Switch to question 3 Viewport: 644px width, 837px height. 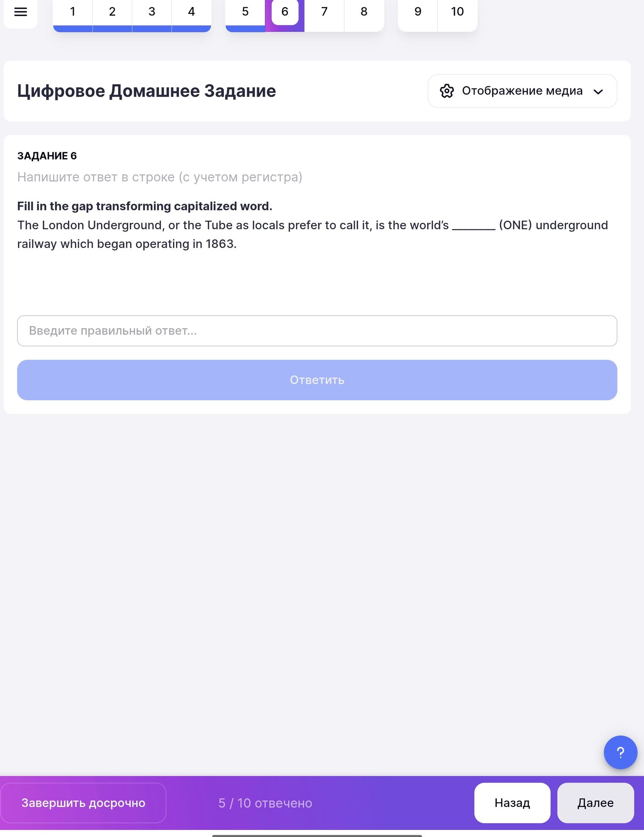point(152,13)
